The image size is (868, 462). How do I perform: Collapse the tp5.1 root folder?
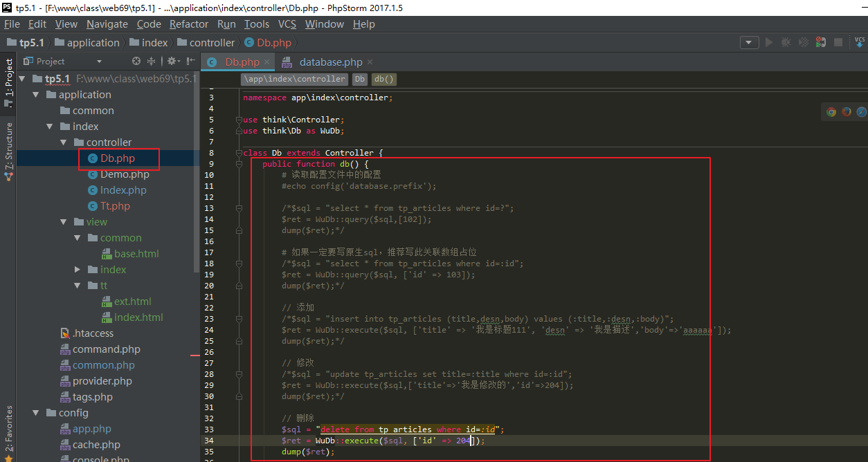tap(22, 79)
